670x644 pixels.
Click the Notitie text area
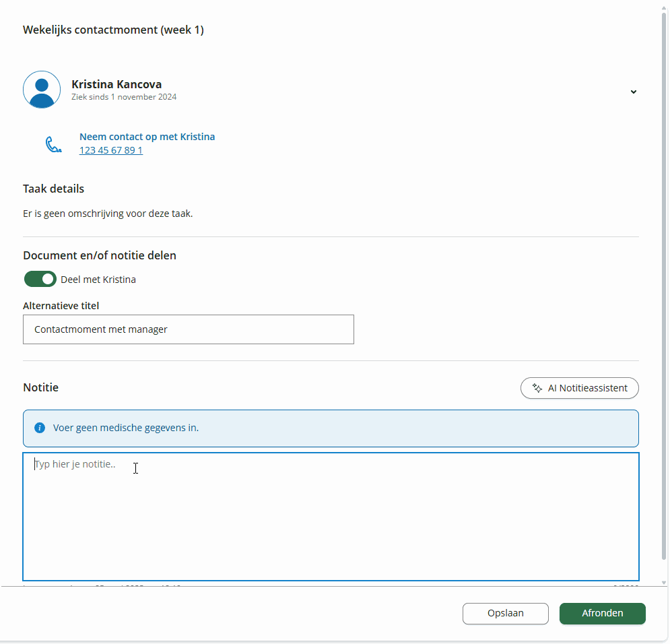(x=331, y=517)
